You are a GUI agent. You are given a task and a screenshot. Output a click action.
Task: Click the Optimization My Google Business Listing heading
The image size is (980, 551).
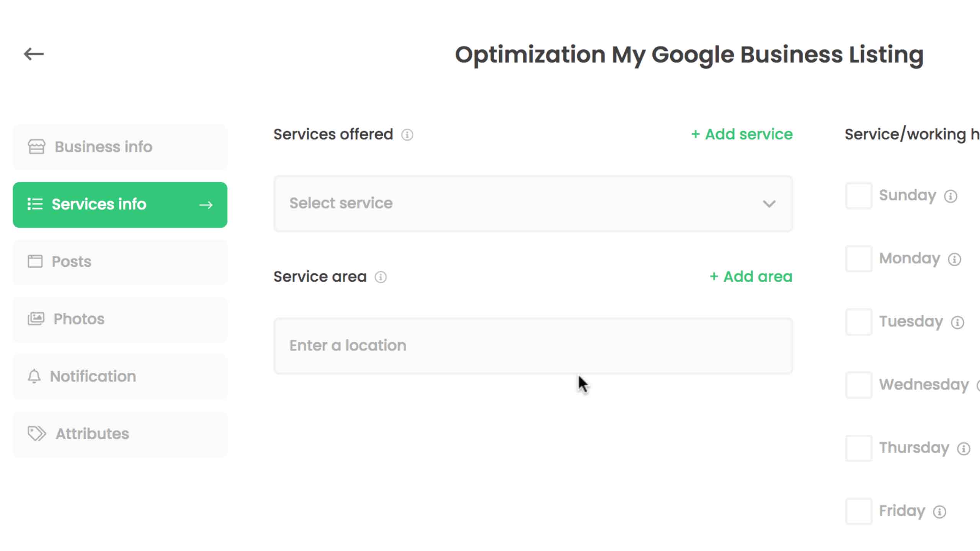click(x=689, y=55)
